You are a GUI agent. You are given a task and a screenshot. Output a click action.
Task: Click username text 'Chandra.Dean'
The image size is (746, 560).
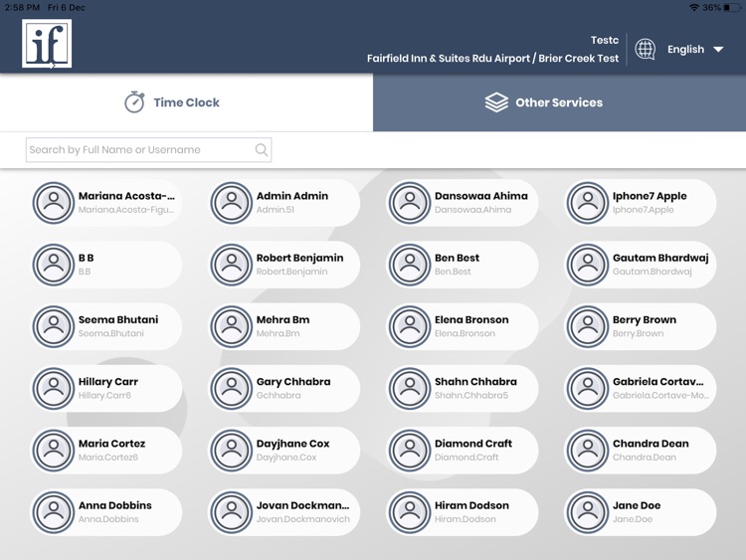645,457
